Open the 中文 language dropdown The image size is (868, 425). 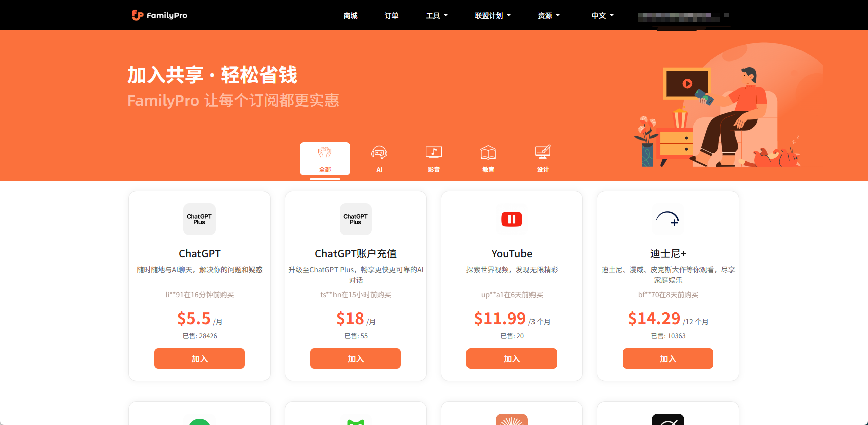click(603, 16)
